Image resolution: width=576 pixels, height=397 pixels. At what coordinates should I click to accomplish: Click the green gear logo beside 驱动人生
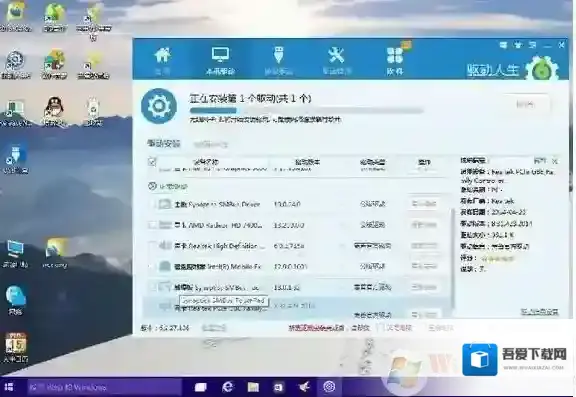click(x=542, y=69)
